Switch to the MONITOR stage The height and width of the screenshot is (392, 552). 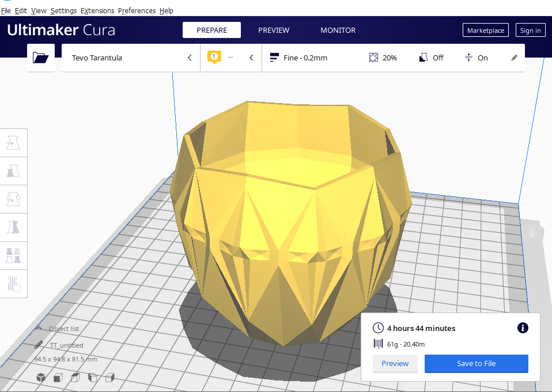tap(338, 31)
